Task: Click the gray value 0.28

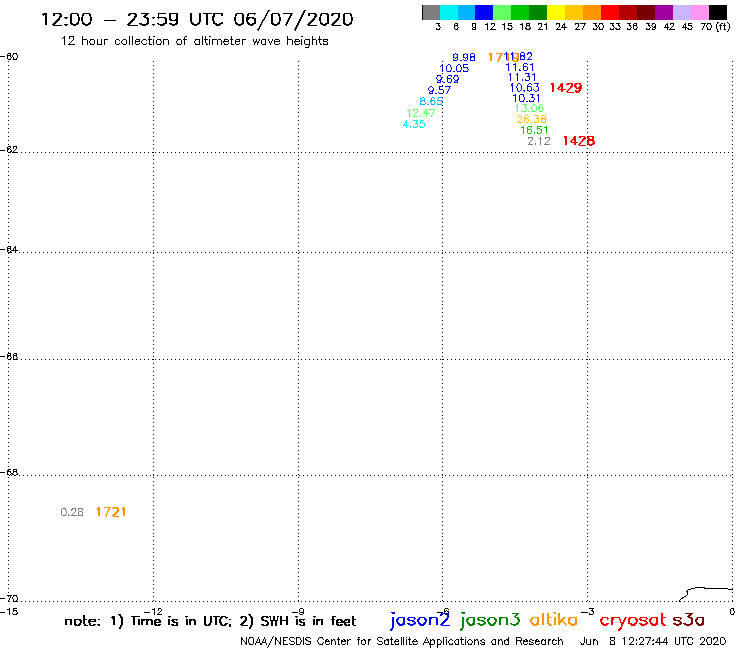Action: point(72,512)
